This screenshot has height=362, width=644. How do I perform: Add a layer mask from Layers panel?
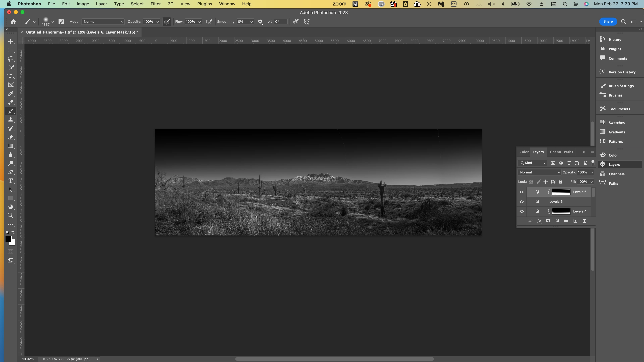[x=548, y=221]
